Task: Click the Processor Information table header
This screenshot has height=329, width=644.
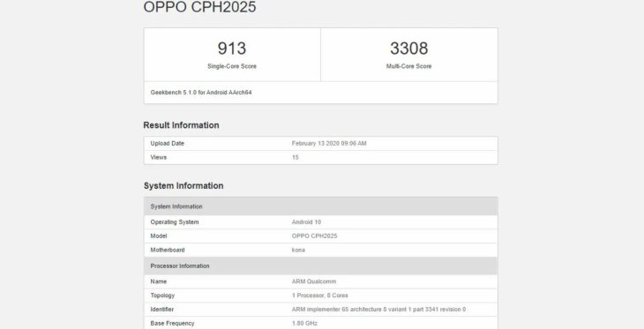Action: click(320, 266)
